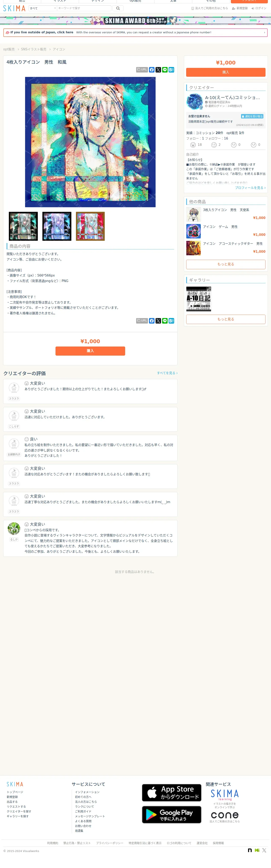Click the 購入 button below the description
This screenshot has height=868, width=271.
coord(90,351)
